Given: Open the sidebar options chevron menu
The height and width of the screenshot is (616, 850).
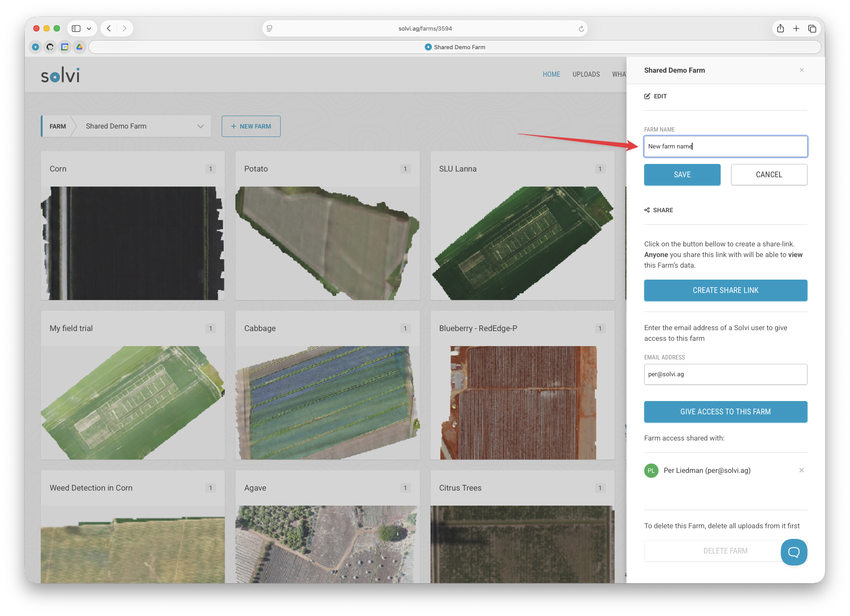Looking at the screenshot, I should 89,28.
